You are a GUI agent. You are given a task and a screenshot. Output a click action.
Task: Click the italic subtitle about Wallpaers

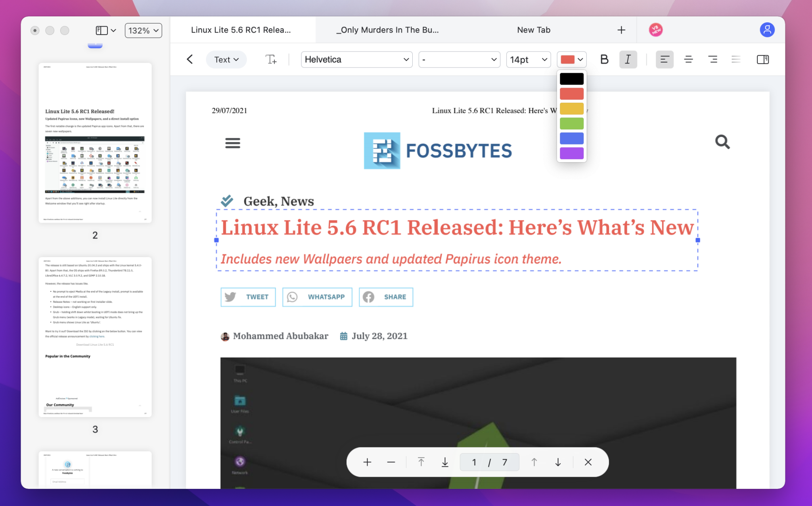click(391, 259)
